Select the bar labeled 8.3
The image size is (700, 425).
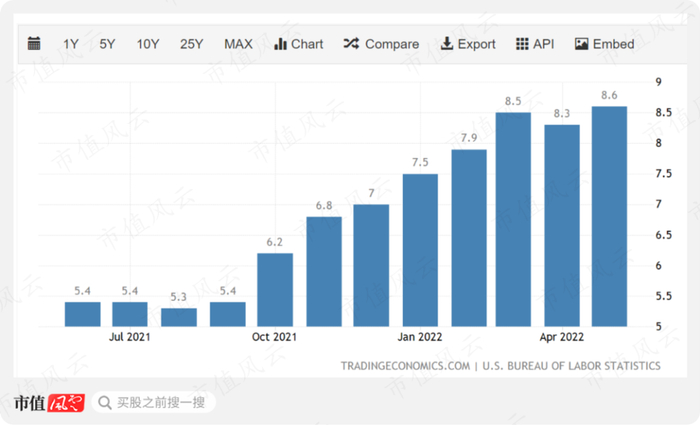pyautogui.click(x=562, y=226)
